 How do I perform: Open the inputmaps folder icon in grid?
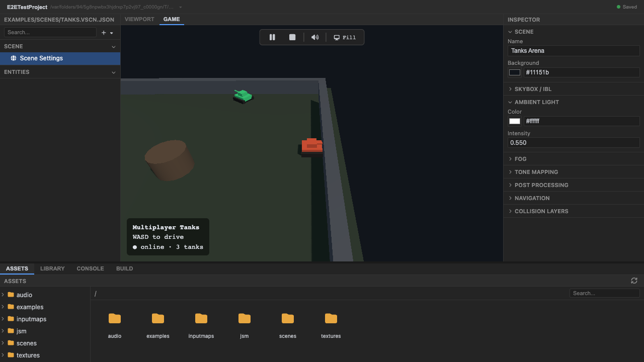coord(201,318)
